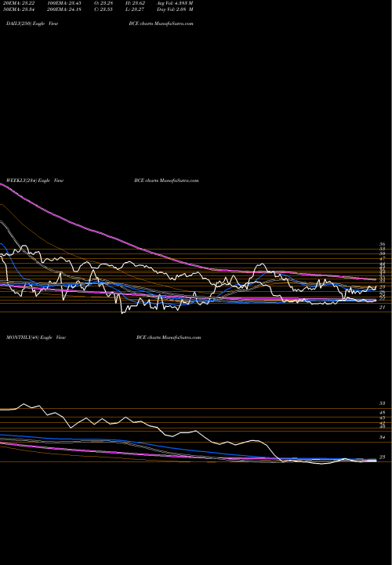Image resolution: width=392 pixels, height=565 pixels.
Task: Open BCE charts MunafaSutra.com in daily panel
Action: click(161, 24)
